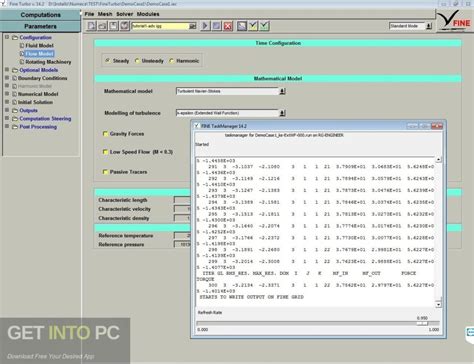Click the Characteristic length input field
The height and width of the screenshot is (364, 474).
(182, 200)
